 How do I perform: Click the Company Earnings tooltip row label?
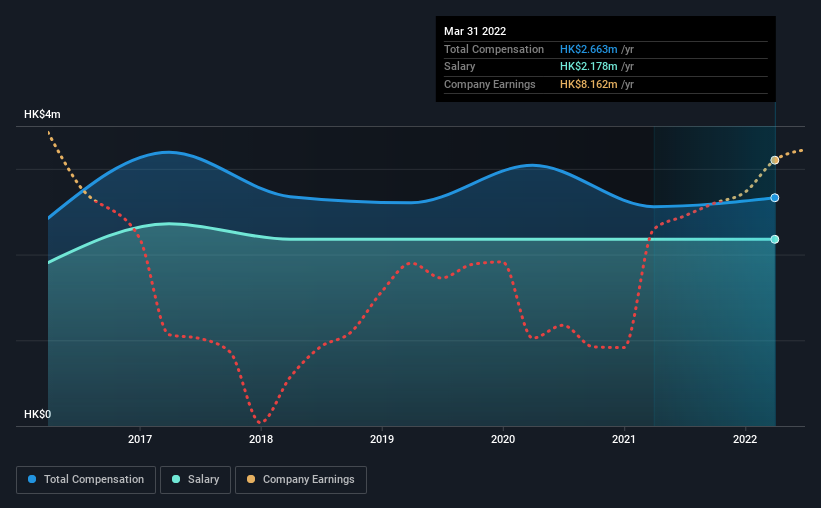(x=490, y=84)
